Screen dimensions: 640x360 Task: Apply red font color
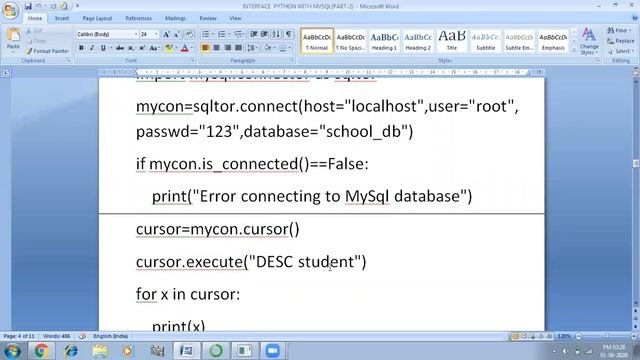coord(184,48)
